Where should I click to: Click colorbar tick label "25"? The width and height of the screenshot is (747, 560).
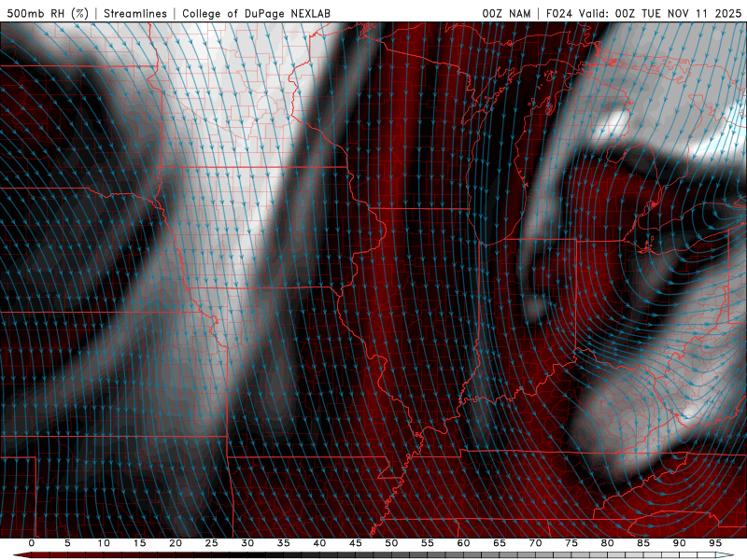pos(212,543)
